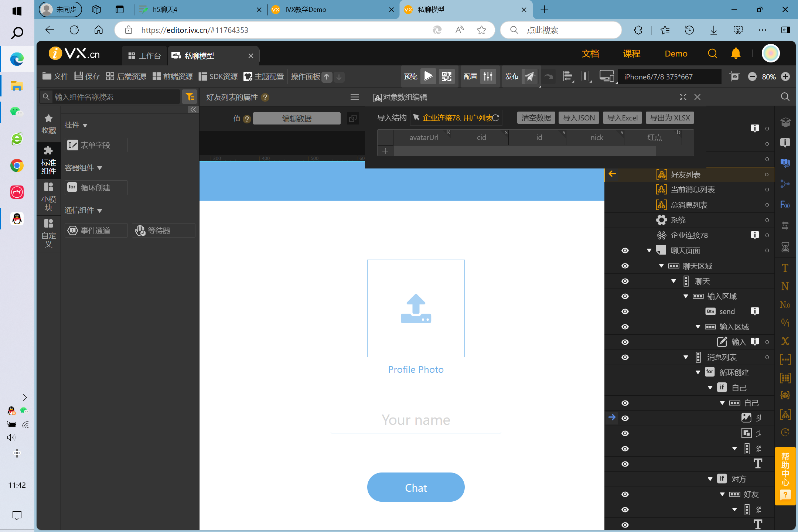Click the canvas screenshot icon
798x532 pixels.
coord(735,76)
